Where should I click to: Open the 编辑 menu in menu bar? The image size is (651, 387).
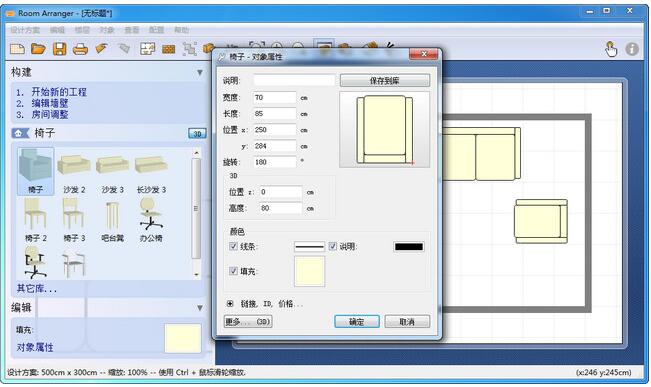point(57,30)
